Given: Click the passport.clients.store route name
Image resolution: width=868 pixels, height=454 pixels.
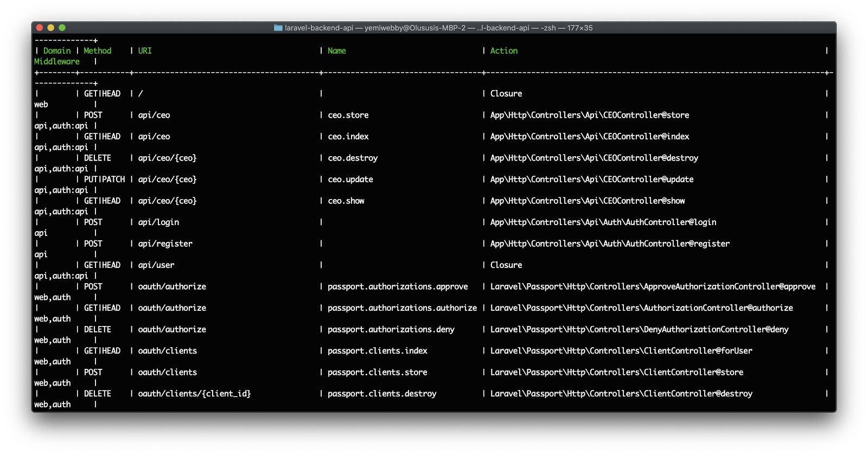Looking at the screenshot, I should [378, 372].
